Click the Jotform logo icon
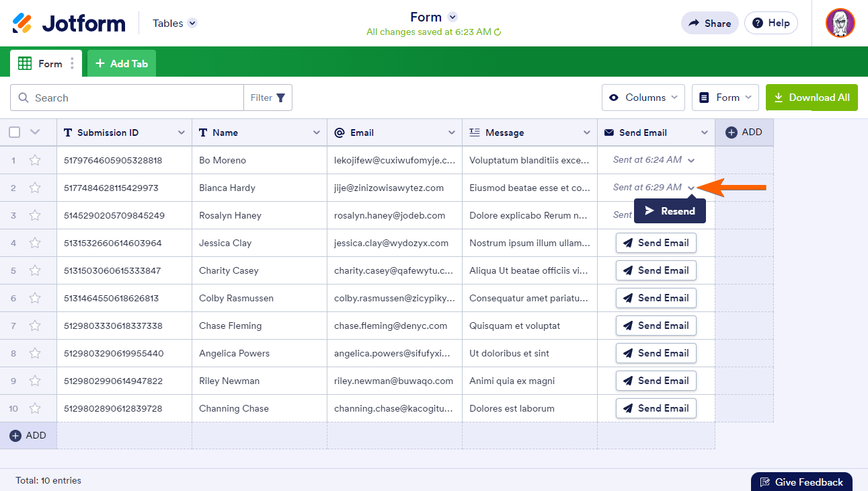Viewport: 868px width, 491px height. 22,23
